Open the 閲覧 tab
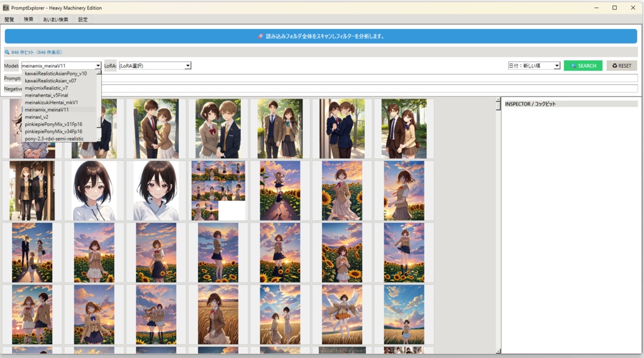This screenshot has width=644, height=358. 9,19
